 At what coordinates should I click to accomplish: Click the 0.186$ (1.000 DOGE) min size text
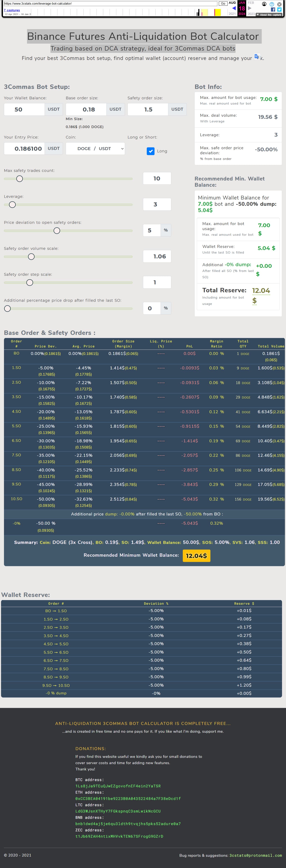[x=84, y=127]
